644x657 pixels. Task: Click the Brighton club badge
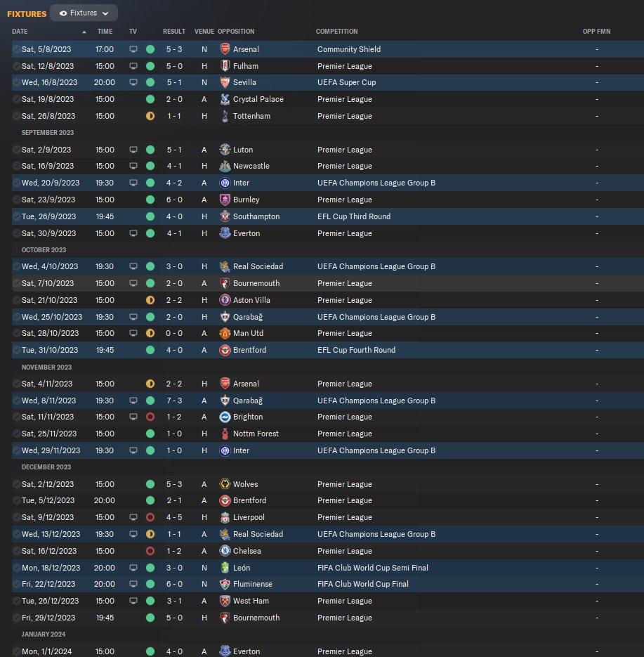225,417
